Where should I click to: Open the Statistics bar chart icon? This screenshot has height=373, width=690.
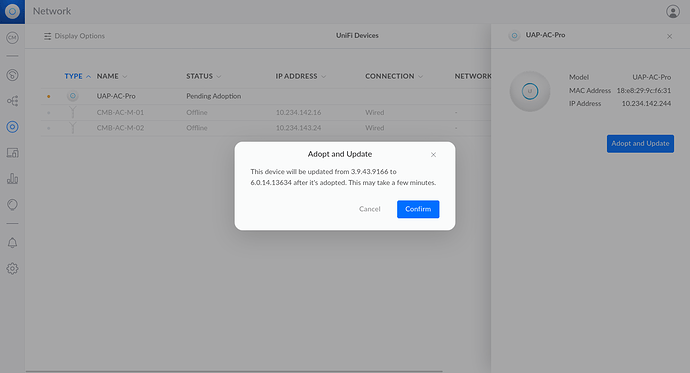tap(12, 179)
